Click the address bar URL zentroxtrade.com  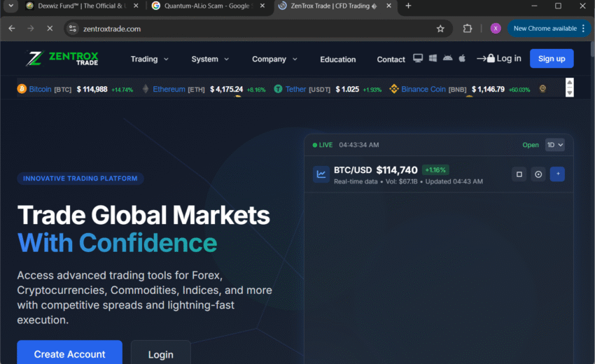click(x=112, y=29)
